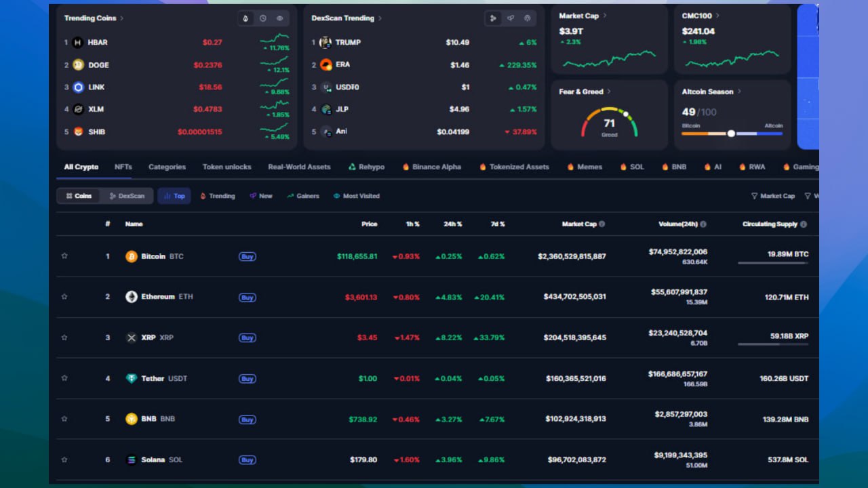Open the Altcoin Season chevron
Image resolution: width=868 pixels, height=488 pixels.
(x=739, y=91)
